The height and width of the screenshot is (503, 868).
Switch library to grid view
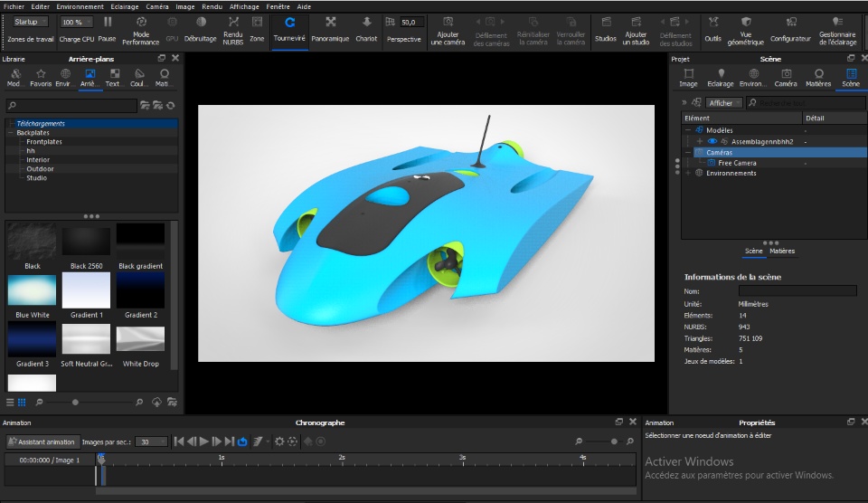tap(22, 403)
